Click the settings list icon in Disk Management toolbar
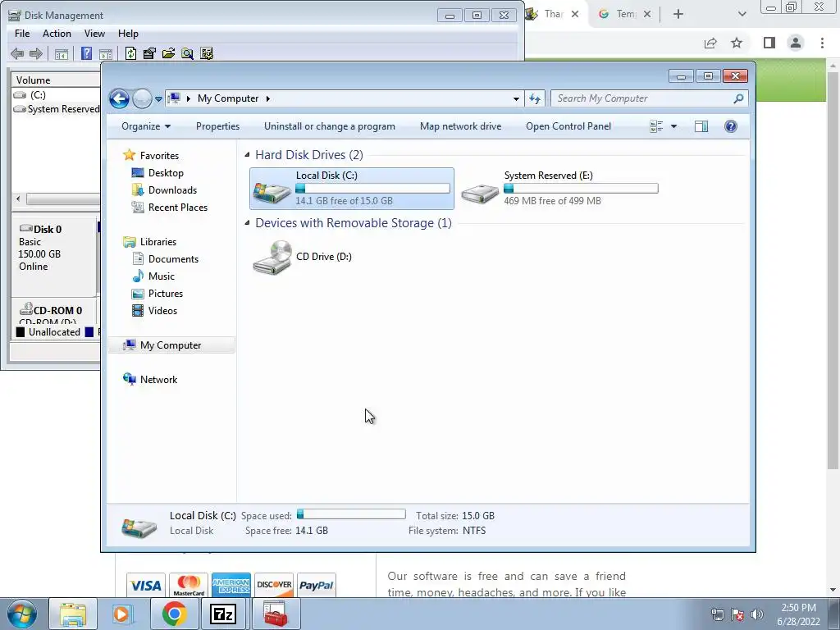 tap(207, 53)
